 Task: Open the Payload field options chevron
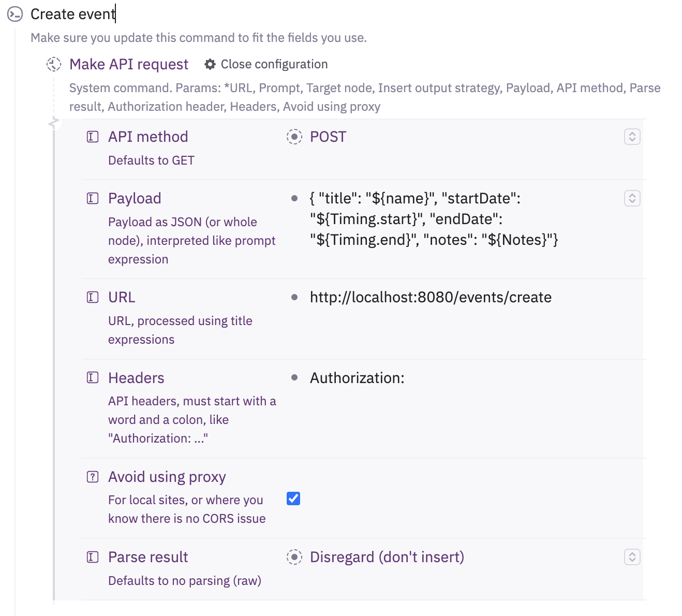tap(632, 198)
